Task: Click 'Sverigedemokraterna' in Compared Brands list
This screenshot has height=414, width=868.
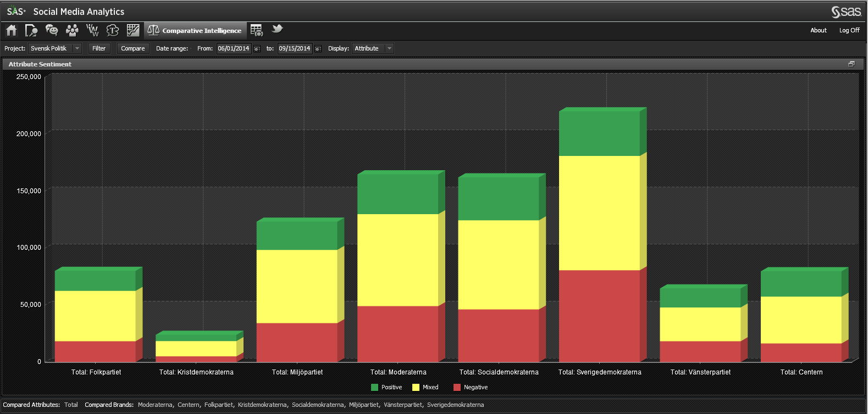Action: click(456, 405)
